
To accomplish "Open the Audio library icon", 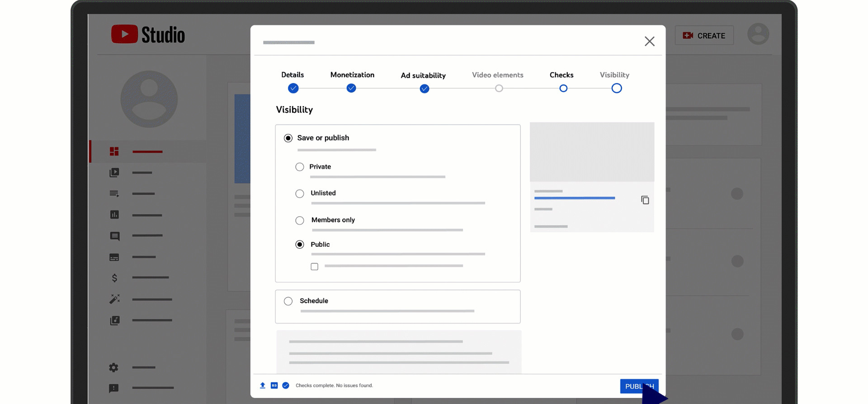I will click(x=114, y=320).
